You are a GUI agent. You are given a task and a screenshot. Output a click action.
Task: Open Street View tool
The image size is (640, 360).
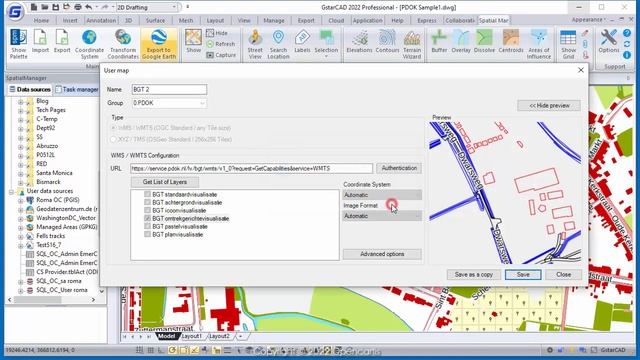pyautogui.click(x=255, y=44)
